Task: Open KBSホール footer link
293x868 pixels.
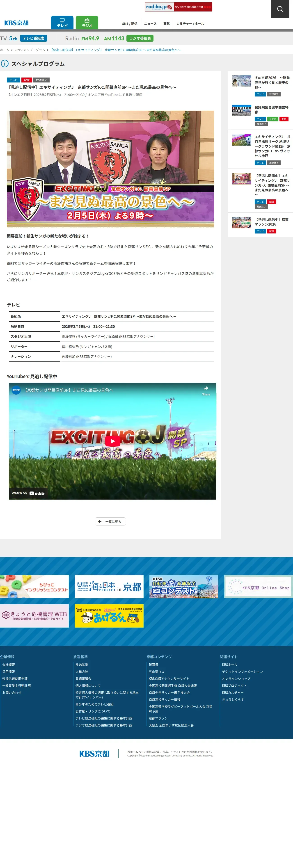Action: pyautogui.click(x=230, y=665)
